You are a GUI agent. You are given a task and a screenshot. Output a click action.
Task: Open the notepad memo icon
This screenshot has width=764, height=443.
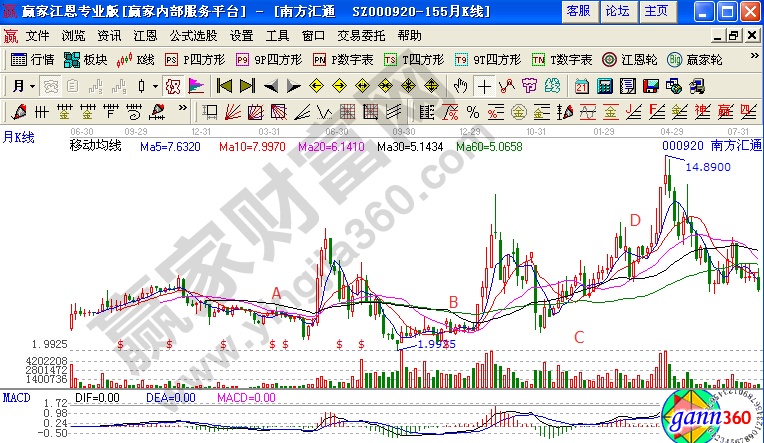(x=628, y=86)
